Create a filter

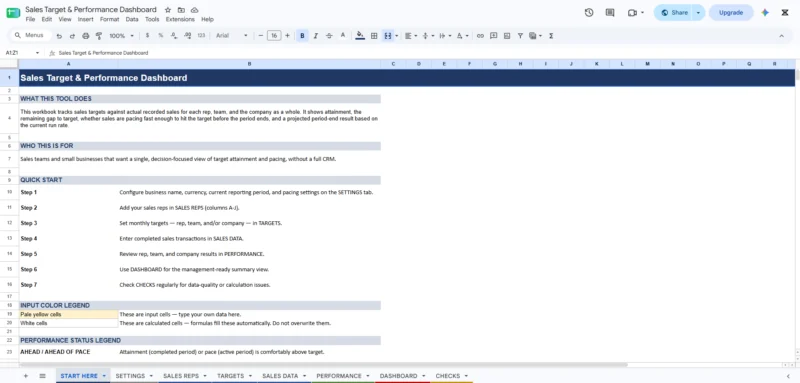(520, 36)
